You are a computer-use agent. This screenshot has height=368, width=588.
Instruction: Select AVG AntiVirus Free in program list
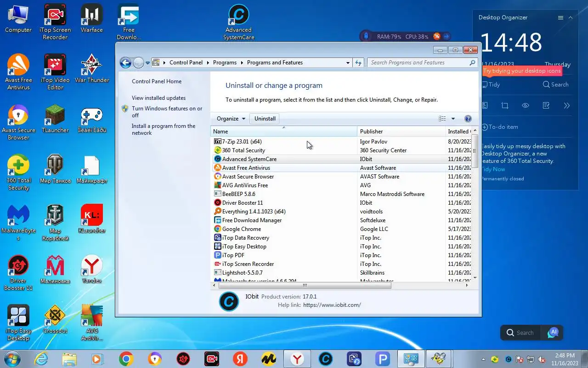[x=342, y=185]
